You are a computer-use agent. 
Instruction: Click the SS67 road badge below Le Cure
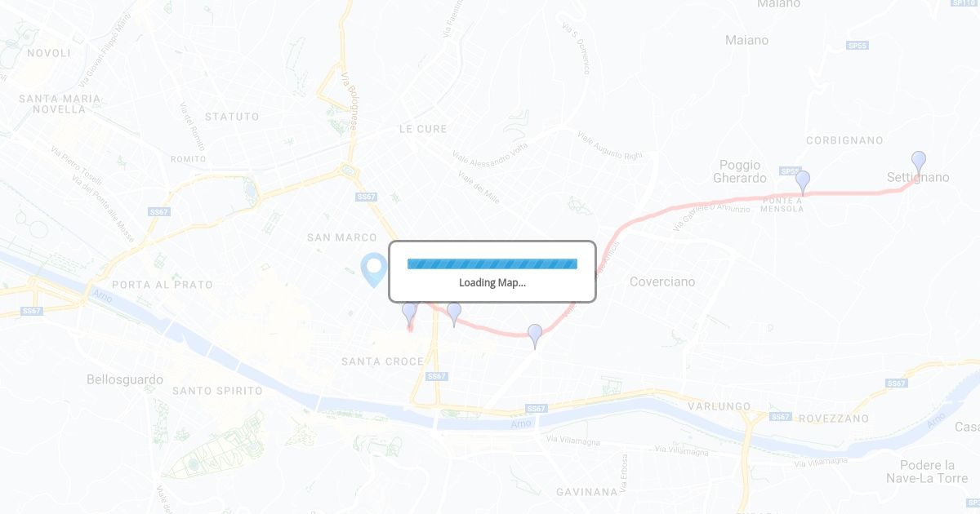(x=366, y=197)
